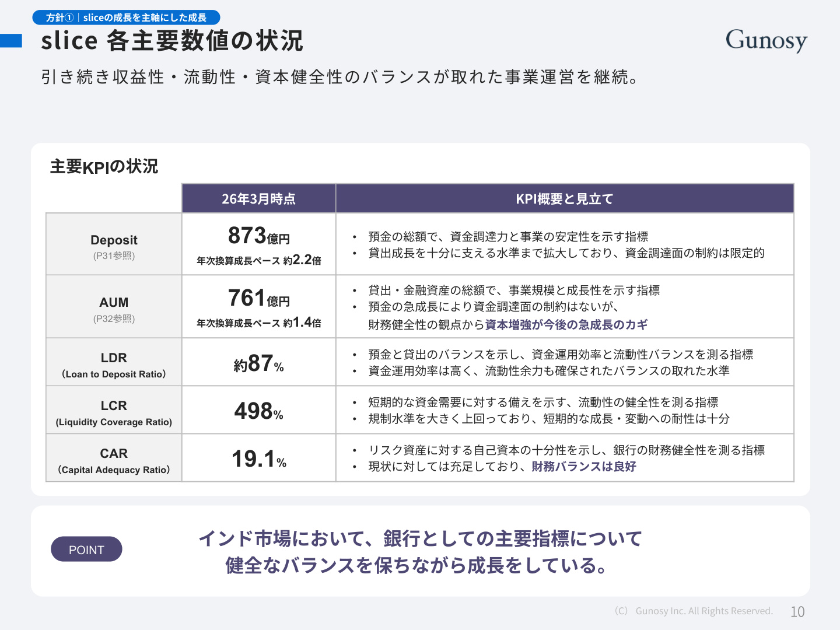Select the KPI概要と見立て column header
This screenshot has height=630, width=840.
(565, 199)
